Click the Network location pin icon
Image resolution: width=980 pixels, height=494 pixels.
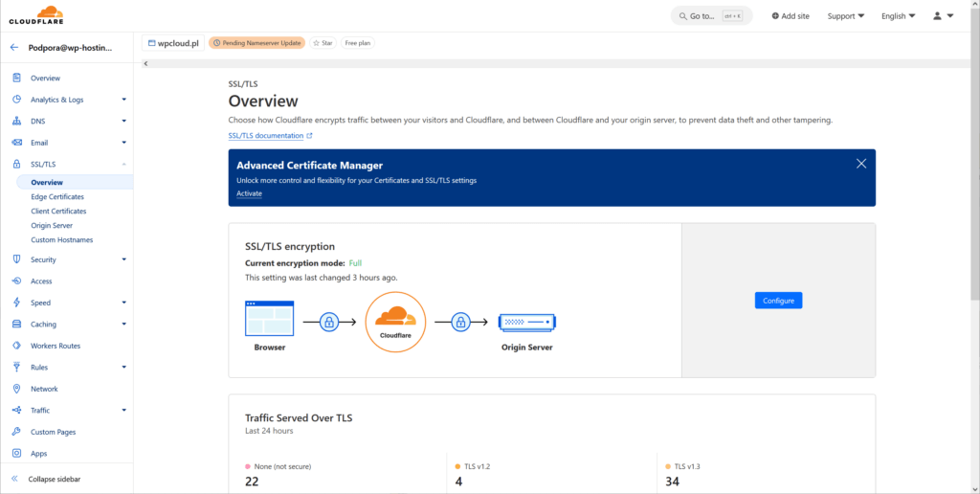[x=17, y=389]
